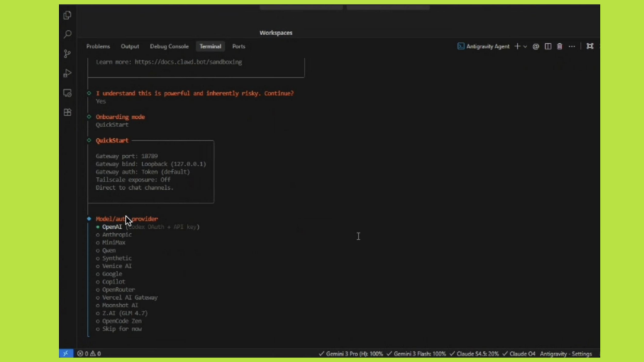
Task: Kill terminal with the trash icon
Action: [559, 47]
